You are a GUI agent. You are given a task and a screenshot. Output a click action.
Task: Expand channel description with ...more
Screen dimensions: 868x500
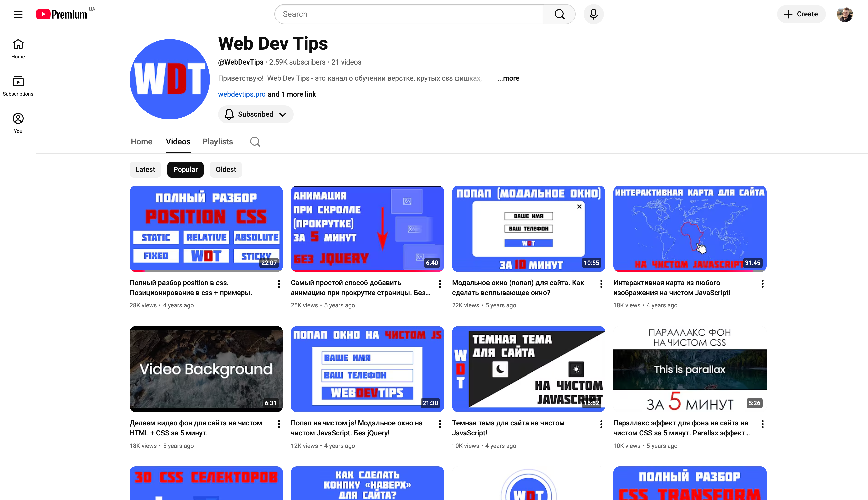pos(508,78)
